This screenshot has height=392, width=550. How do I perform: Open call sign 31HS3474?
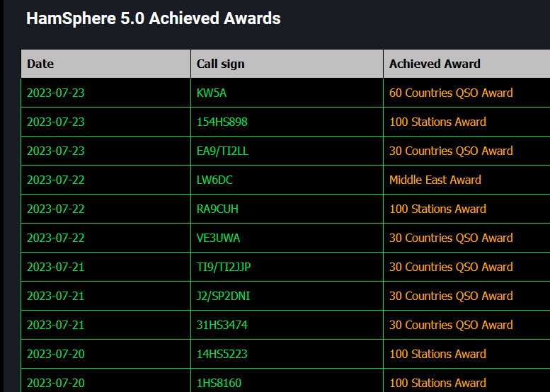222,325
